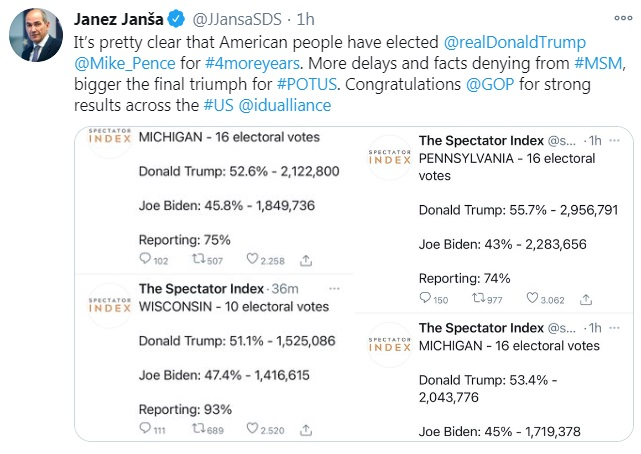The image size is (641, 454).
Task: Click the reply icon with 150 replies
Action: coord(426,298)
